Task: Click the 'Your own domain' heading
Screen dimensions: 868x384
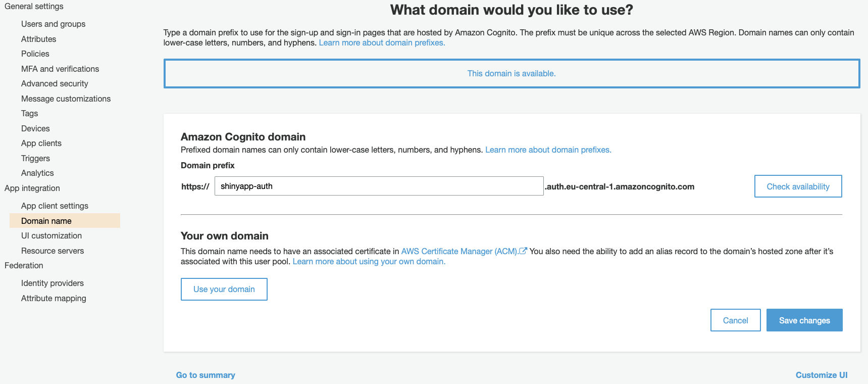Action: click(225, 236)
